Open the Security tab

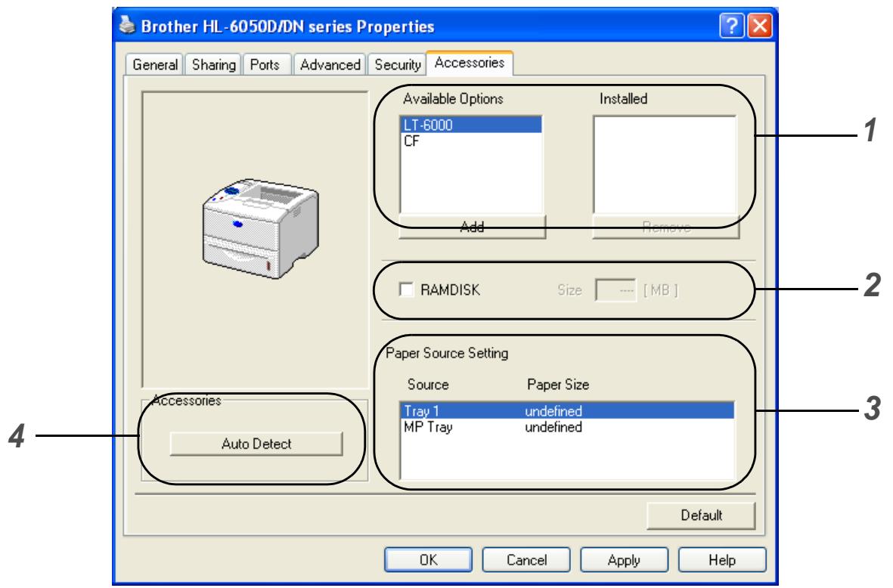[x=398, y=65]
